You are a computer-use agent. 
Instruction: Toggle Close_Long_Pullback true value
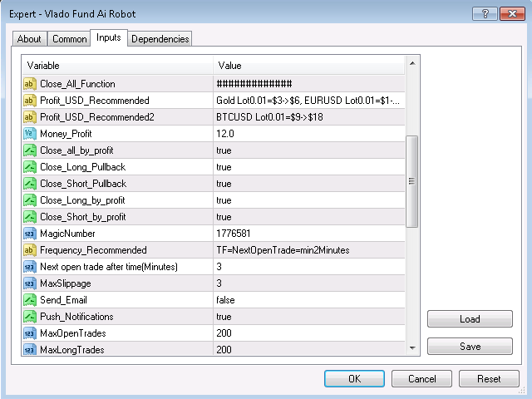pyautogui.click(x=308, y=167)
